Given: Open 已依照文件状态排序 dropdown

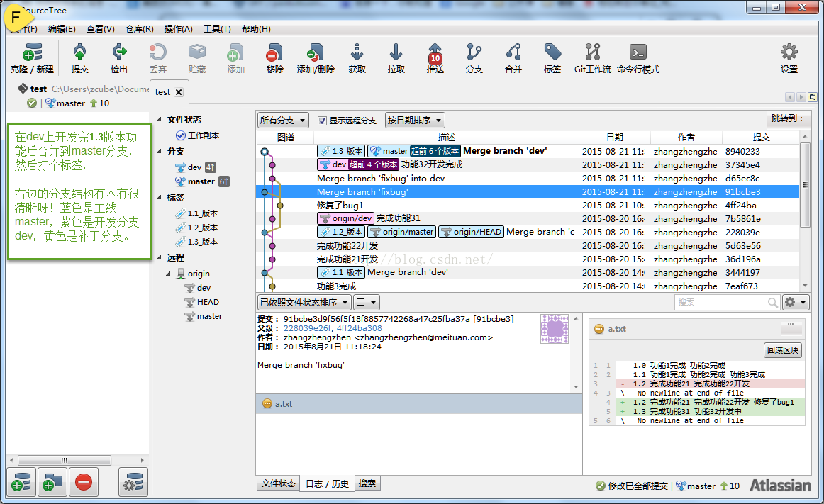Looking at the screenshot, I should [x=304, y=302].
